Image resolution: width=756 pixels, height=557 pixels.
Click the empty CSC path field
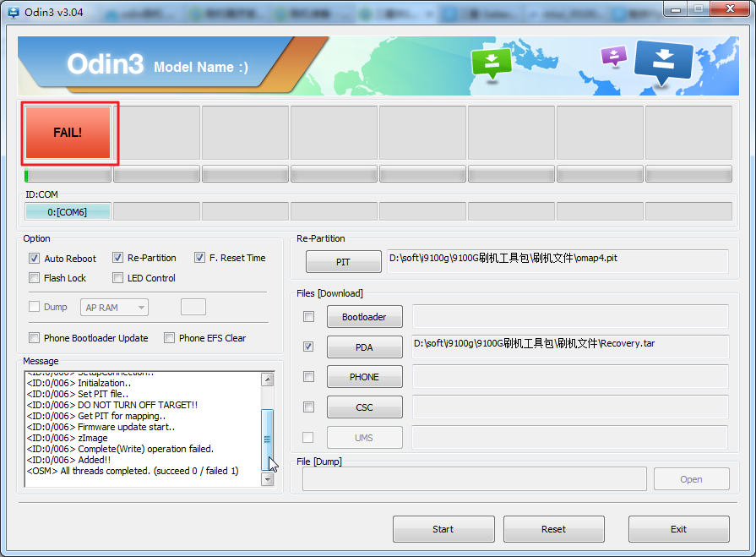click(x=570, y=407)
